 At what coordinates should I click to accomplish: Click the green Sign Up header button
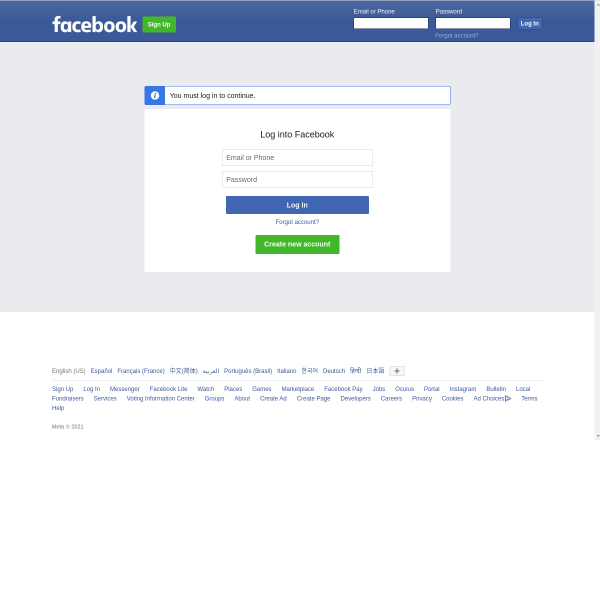159,24
